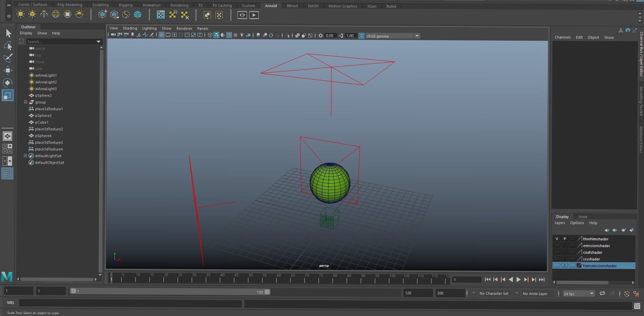The width and height of the screenshot is (644, 316).
Task: Click the Options menu in the layer editor
Action: pos(577,222)
